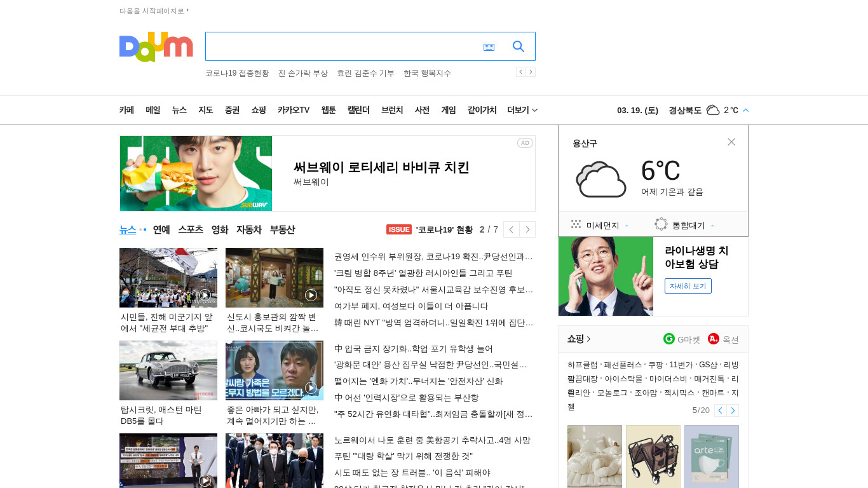Click the Daum logo
This screenshot has width=868, height=488.
click(156, 46)
